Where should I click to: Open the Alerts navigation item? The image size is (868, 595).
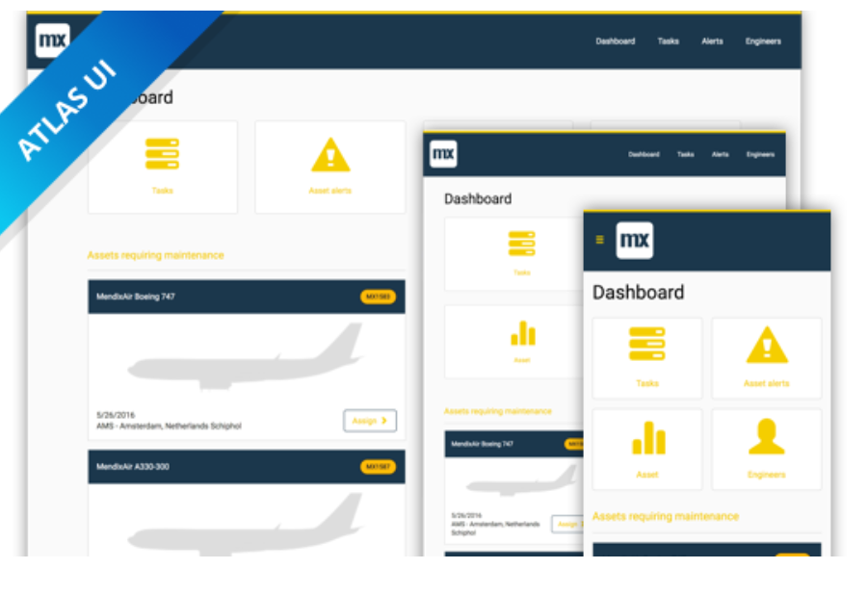pyautogui.click(x=712, y=41)
